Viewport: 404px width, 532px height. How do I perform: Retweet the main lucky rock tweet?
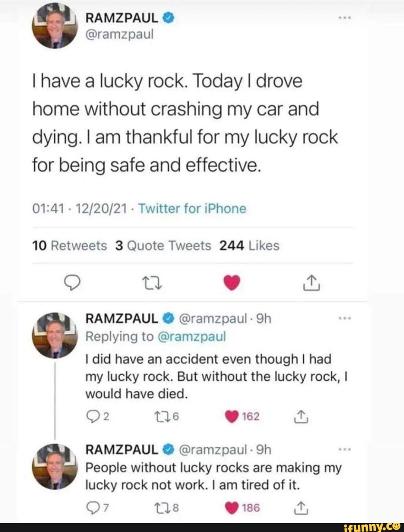click(148, 283)
